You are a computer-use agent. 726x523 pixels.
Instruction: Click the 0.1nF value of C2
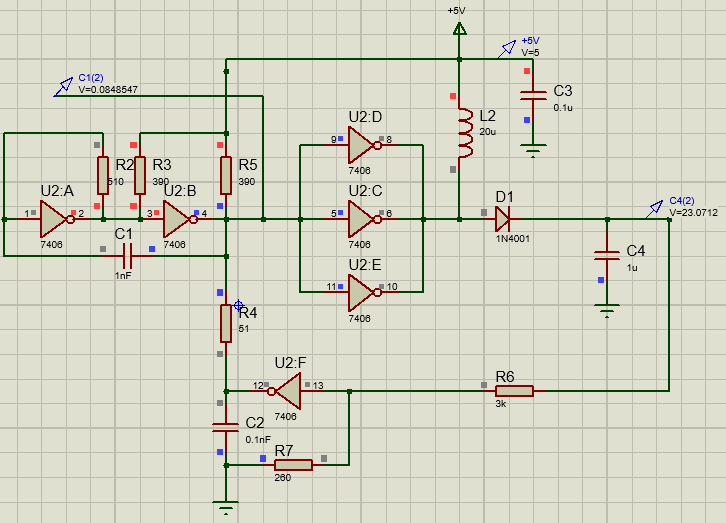258,440
